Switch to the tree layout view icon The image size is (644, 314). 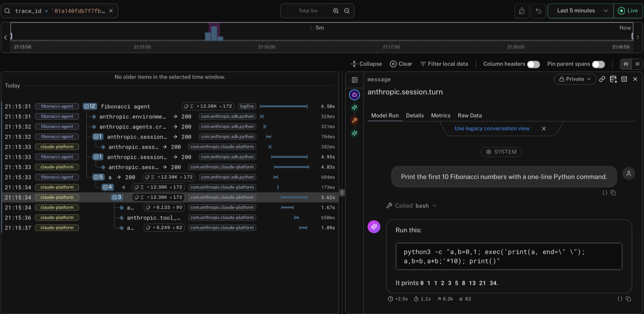pyautogui.click(x=626, y=64)
